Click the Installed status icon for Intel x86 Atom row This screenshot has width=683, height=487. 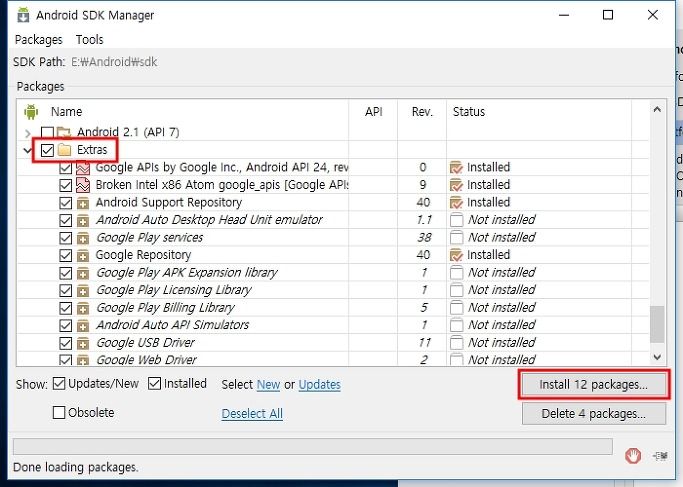click(x=456, y=185)
